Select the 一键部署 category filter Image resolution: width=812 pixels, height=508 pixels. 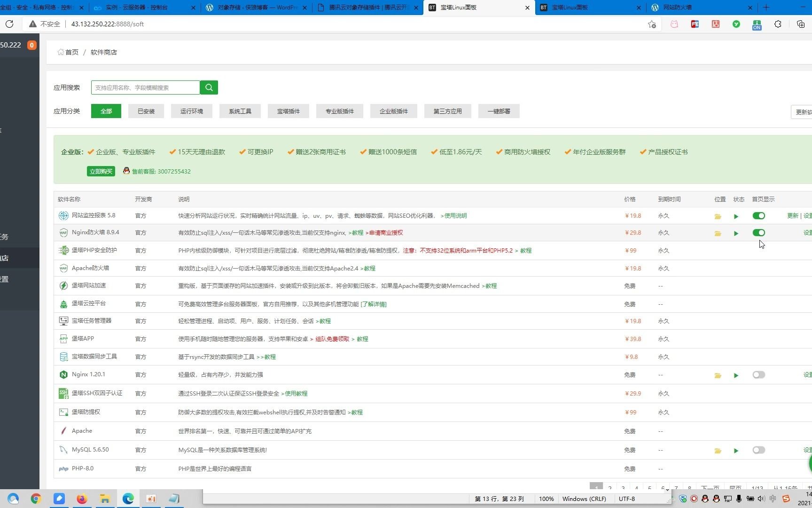tap(499, 111)
